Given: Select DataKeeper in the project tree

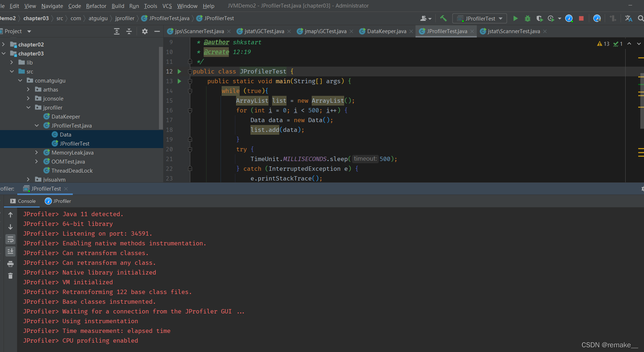Looking at the screenshot, I should (66, 116).
